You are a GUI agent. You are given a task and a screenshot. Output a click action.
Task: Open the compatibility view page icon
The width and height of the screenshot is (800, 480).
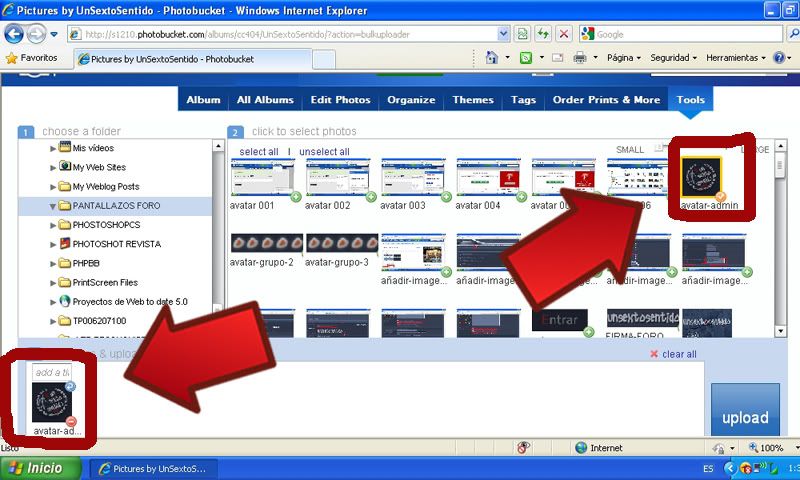coord(522,34)
